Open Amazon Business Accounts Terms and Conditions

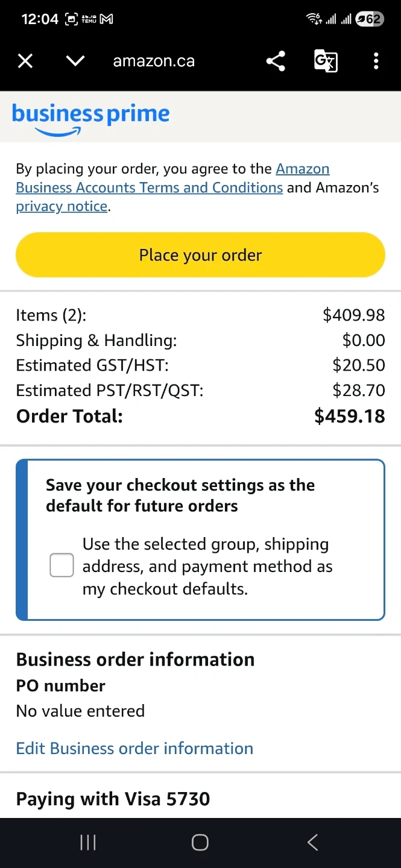pyautogui.click(x=149, y=187)
